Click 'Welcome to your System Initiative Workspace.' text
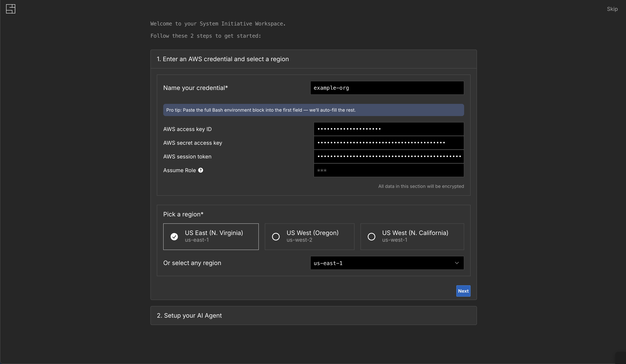 pyautogui.click(x=218, y=24)
